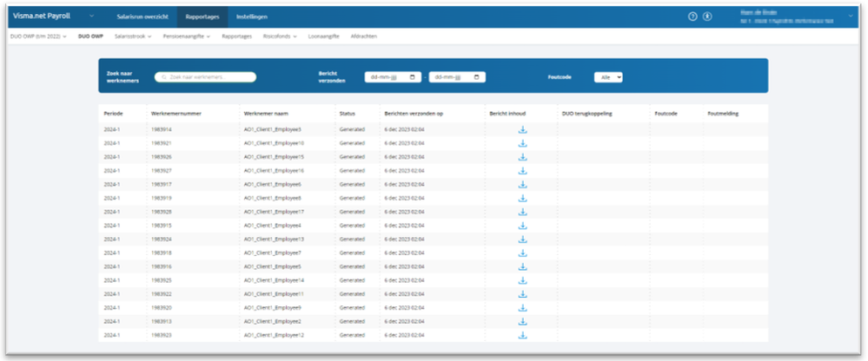Download message content for employee 1983925
Screen dimensions: 868x361
coord(522,280)
